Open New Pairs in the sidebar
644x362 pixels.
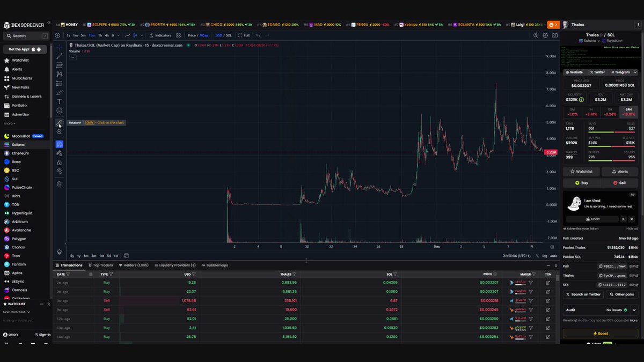tap(20, 87)
